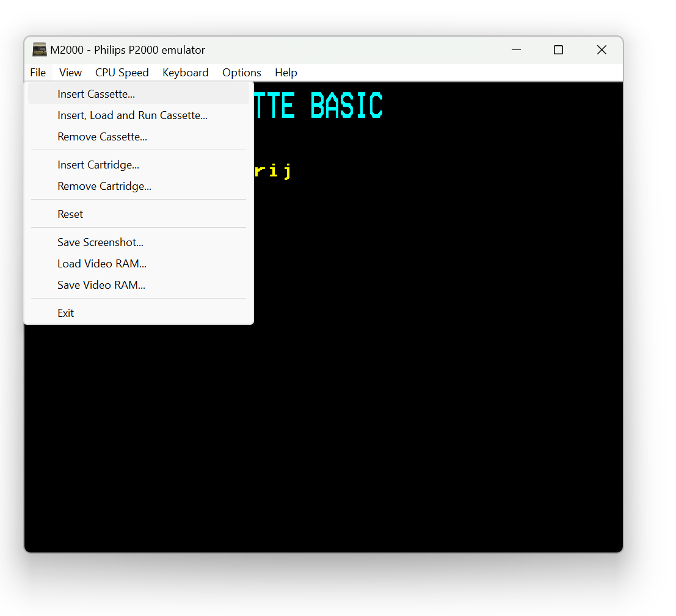
Task: Select Load Video RAM... entry
Action: (139, 264)
